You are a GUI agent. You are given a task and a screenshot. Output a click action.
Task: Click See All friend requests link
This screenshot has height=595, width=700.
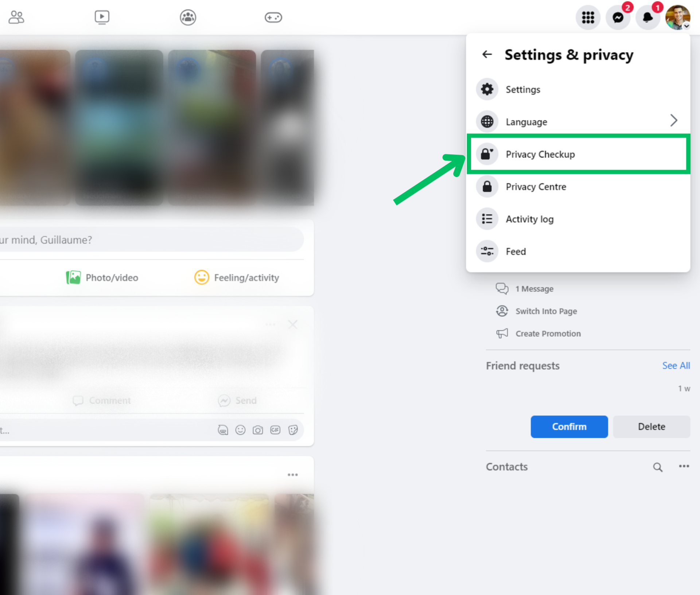pos(676,366)
